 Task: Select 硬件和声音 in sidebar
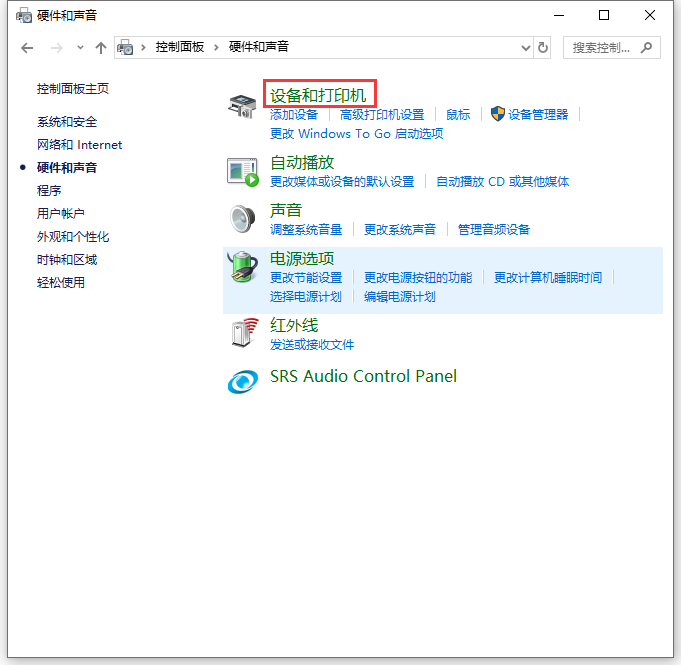[67, 168]
